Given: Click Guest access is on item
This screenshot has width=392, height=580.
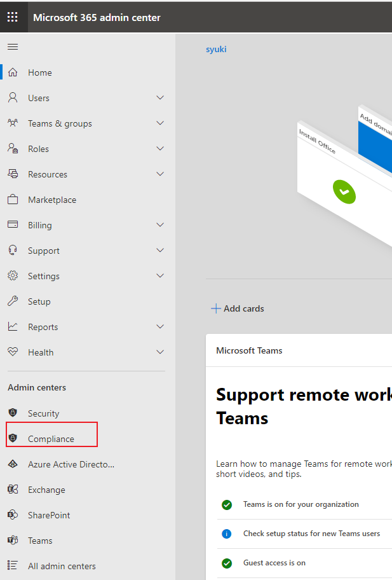Looking at the screenshot, I should click(x=274, y=563).
